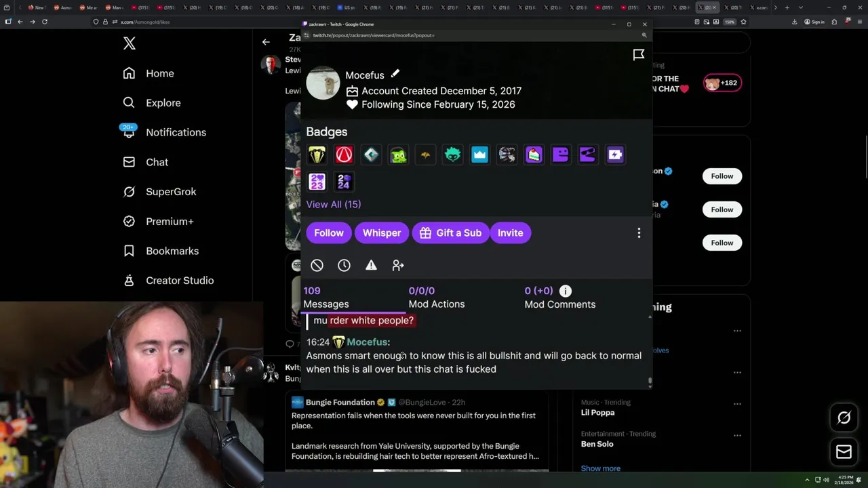Open the Ben Solo trending topic

click(x=597, y=444)
